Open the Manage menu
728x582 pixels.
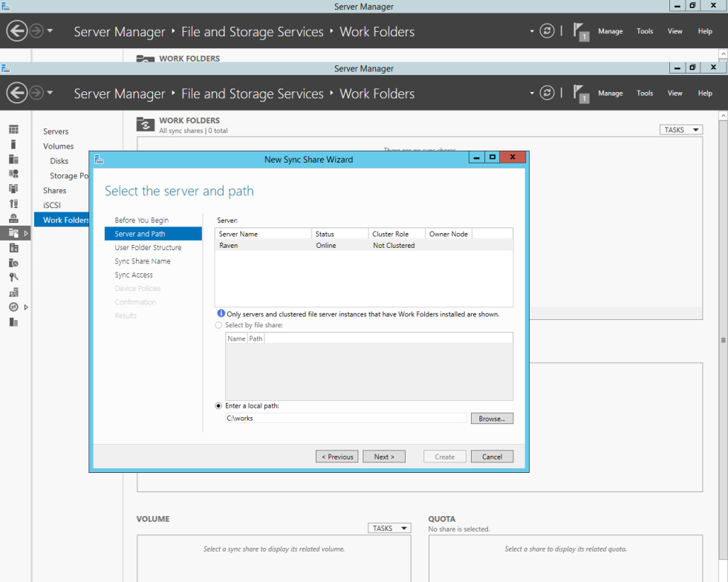pyautogui.click(x=610, y=94)
